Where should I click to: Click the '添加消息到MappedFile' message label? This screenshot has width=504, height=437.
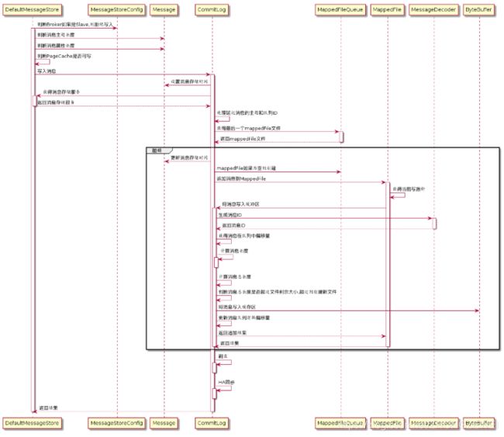[241, 179]
